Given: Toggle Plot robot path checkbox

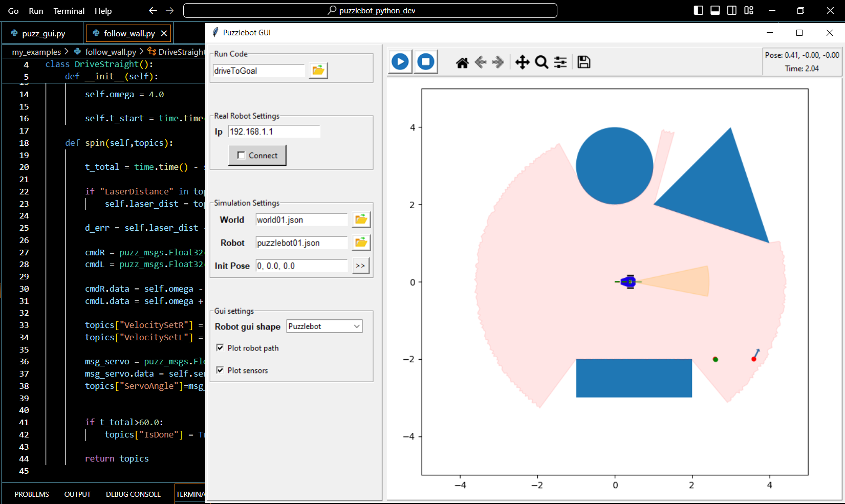Looking at the screenshot, I should tap(220, 348).
